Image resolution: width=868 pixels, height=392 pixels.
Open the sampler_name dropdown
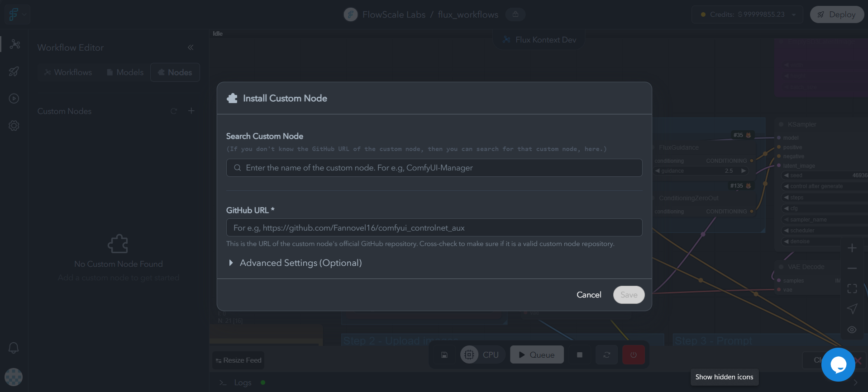pyautogui.click(x=825, y=220)
